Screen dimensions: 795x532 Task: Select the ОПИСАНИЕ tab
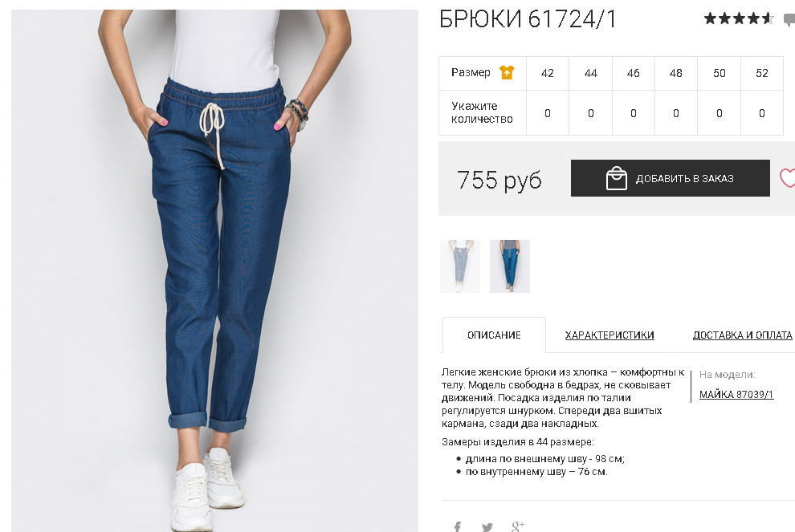[494, 335]
